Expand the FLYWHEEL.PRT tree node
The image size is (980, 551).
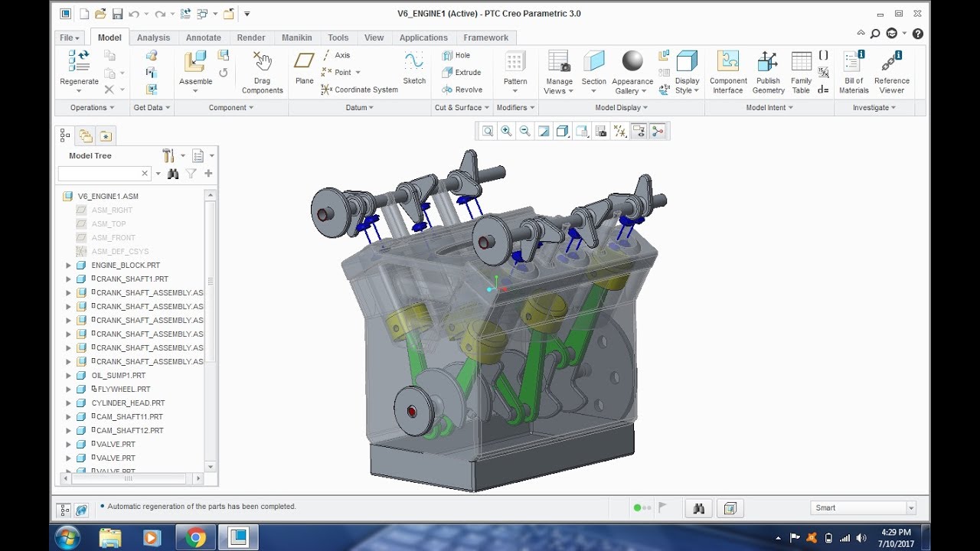click(68, 390)
